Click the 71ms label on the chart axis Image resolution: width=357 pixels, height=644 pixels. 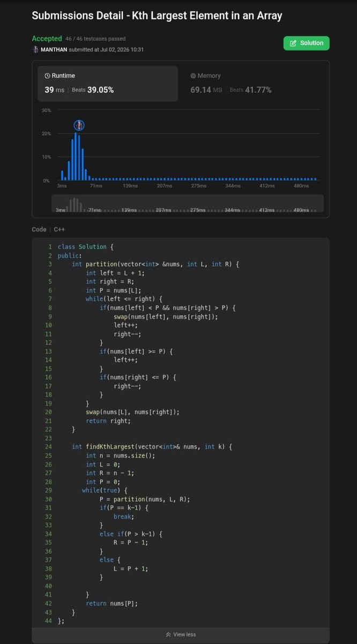(x=96, y=186)
